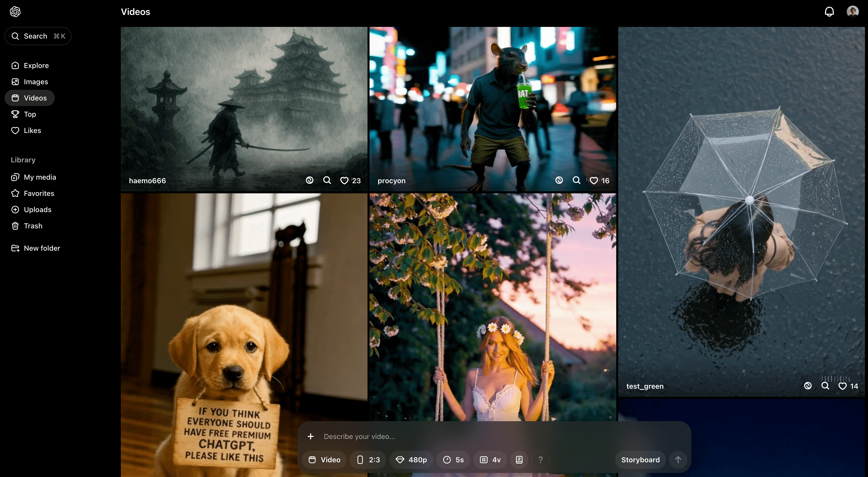The height and width of the screenshot is (477, 868).
Task: Open Favorites in Library
Action: pos(32,193)
